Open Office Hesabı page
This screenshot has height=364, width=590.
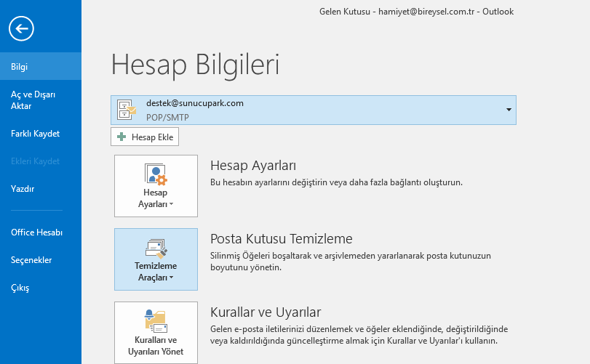[x=41, y=232]
